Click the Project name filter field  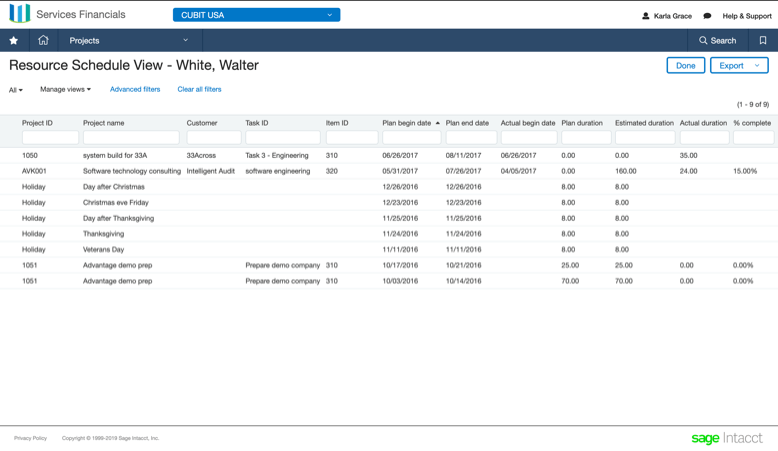(x=131, y=137)
